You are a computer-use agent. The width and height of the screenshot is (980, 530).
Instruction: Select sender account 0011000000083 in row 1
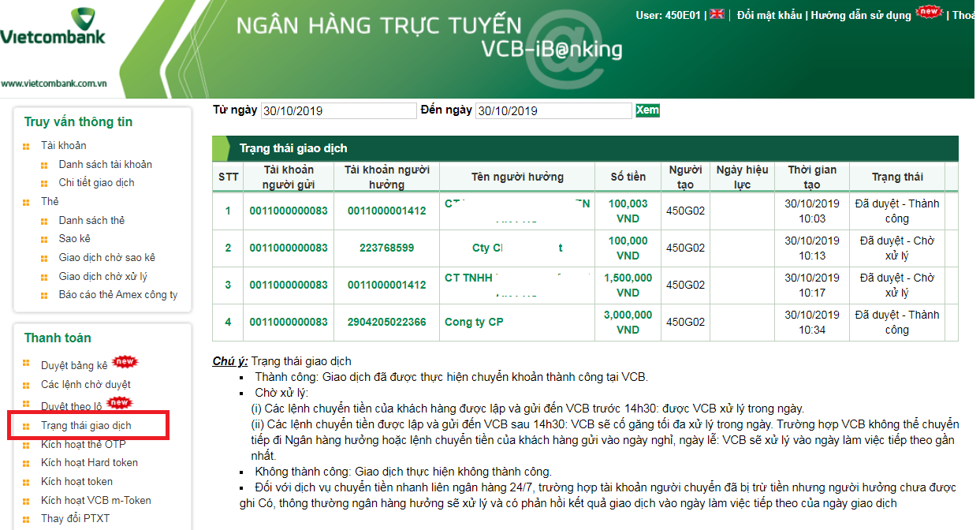pyautogui.click(x=289, y=211)
